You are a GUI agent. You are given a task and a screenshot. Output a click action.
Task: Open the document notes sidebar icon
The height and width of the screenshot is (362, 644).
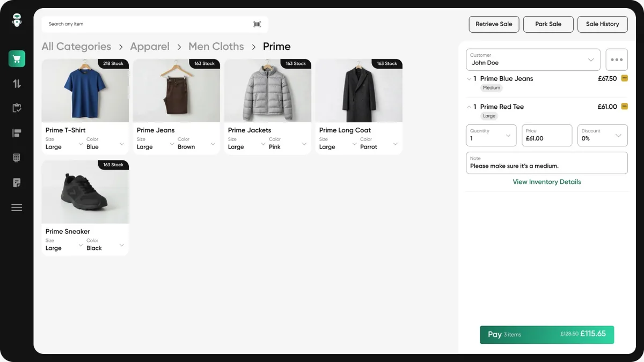click(17, 183)
